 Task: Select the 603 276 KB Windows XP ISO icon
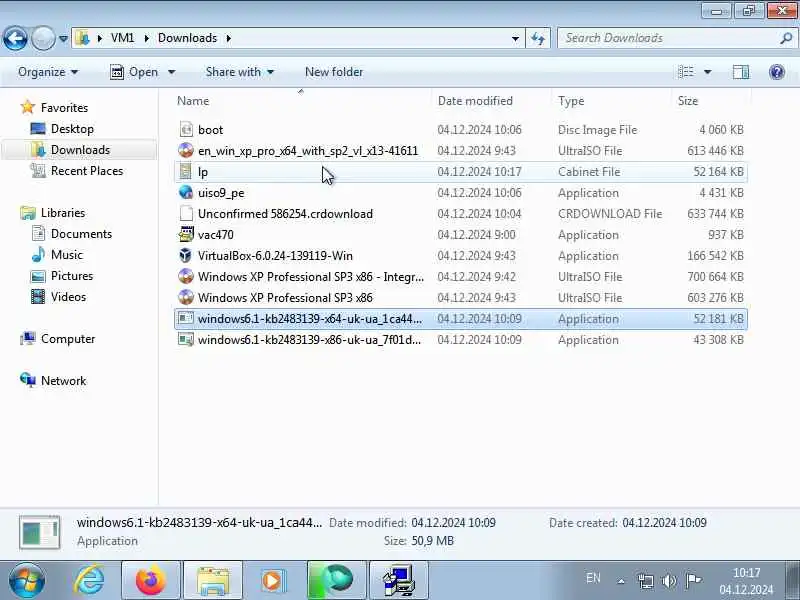(186, 297)
